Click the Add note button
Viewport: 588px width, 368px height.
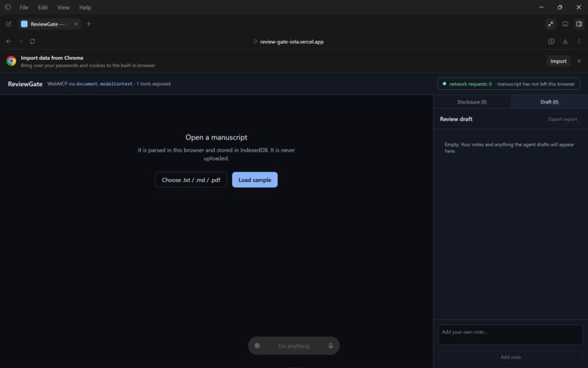pyautogui.click(x=511, y=357)
